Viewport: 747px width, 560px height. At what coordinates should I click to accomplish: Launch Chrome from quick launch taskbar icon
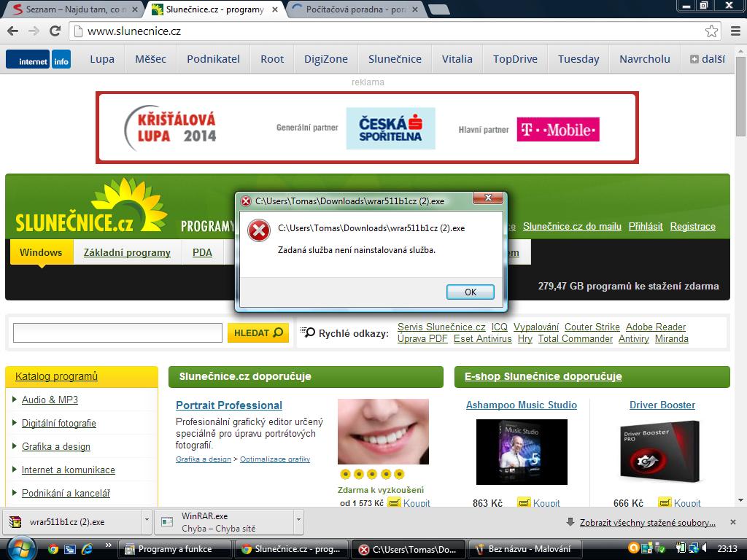(x=53, y=549)
